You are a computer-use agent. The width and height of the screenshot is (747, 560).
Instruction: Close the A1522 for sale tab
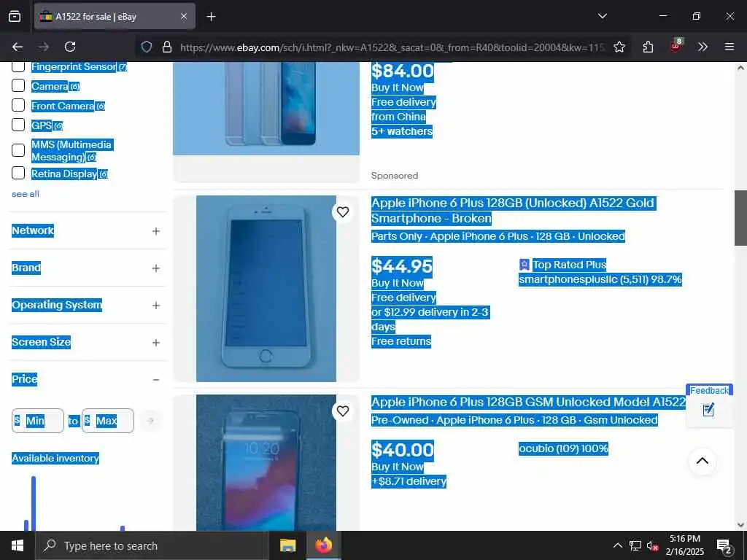(184, 17)
